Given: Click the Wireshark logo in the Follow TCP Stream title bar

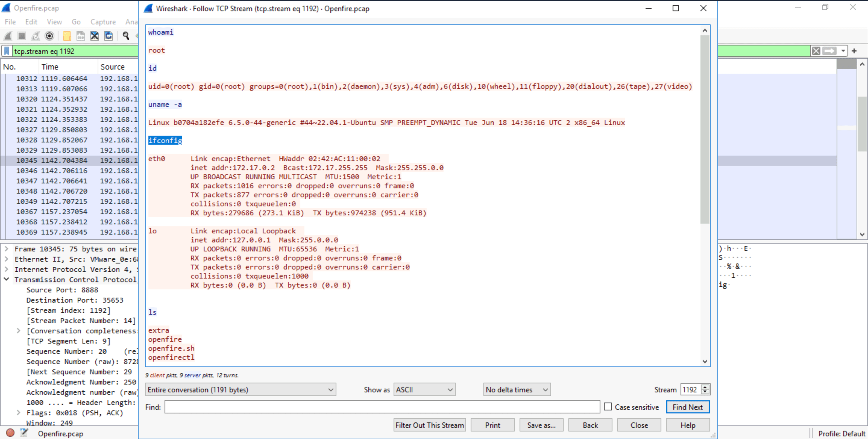Looking at the screenshot, I should pos(148,8).
